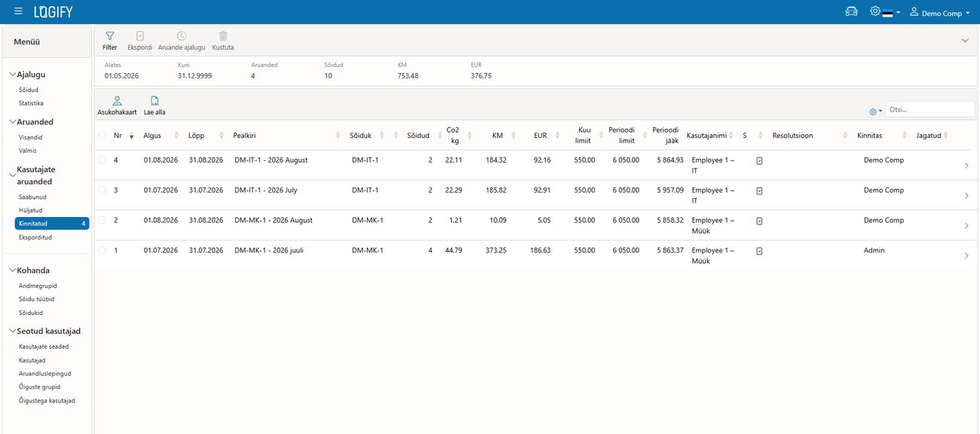This screenshot has height=434, width=980.
Task: Toggle the select-all header checkbox
Action: 102,136
